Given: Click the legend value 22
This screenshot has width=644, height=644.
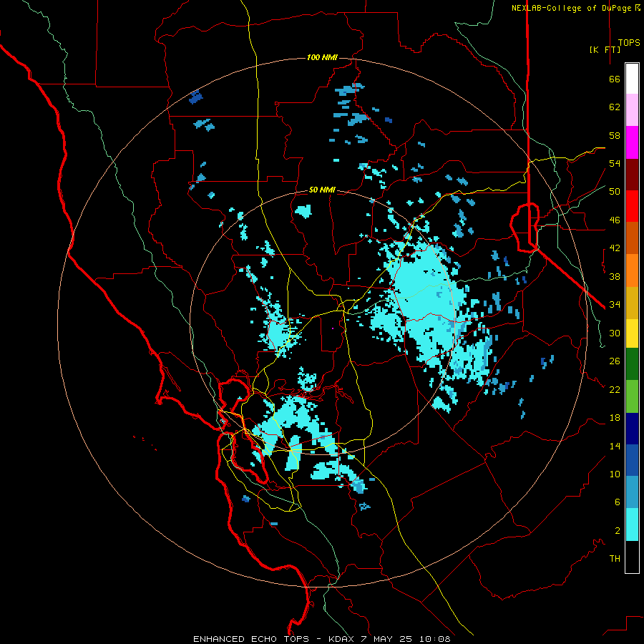Looking at the screenshot, I should point(615,389).
